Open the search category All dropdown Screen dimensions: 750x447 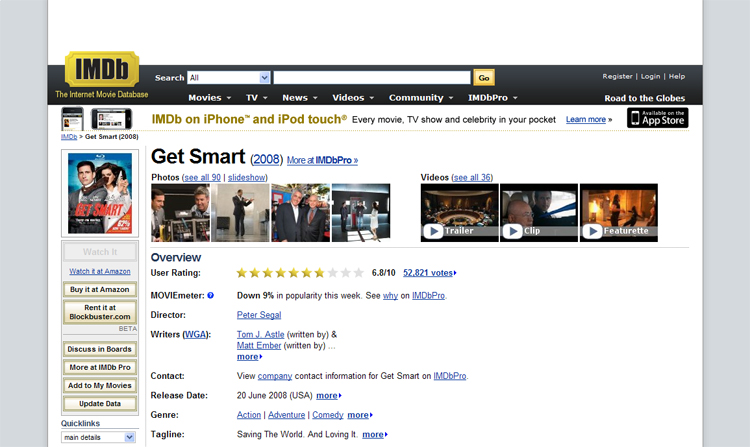(x=229, y=78)
